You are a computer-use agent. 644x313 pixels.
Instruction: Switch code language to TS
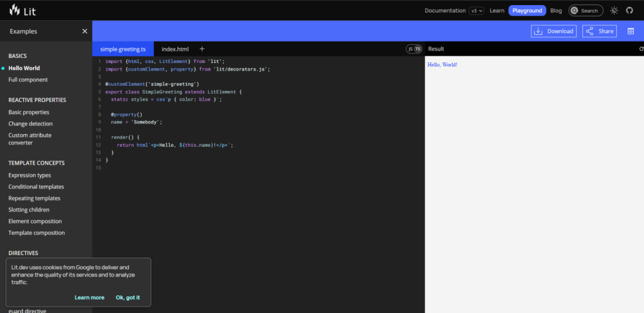coord(418,49)
